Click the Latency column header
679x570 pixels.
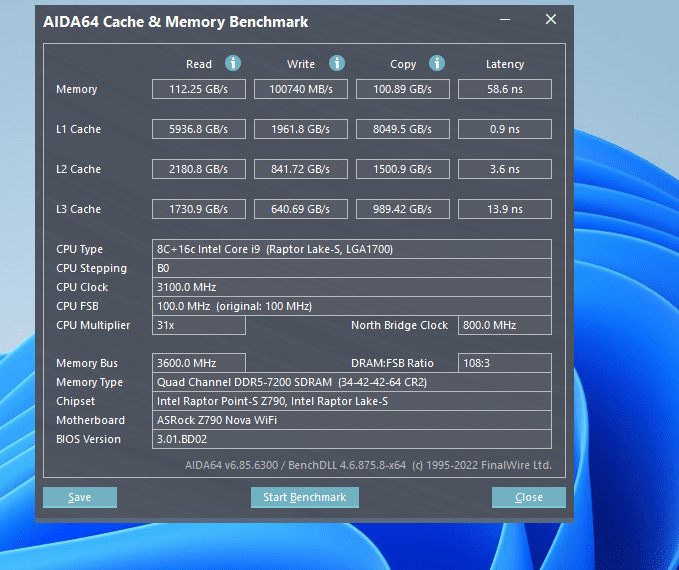(505, 64)
